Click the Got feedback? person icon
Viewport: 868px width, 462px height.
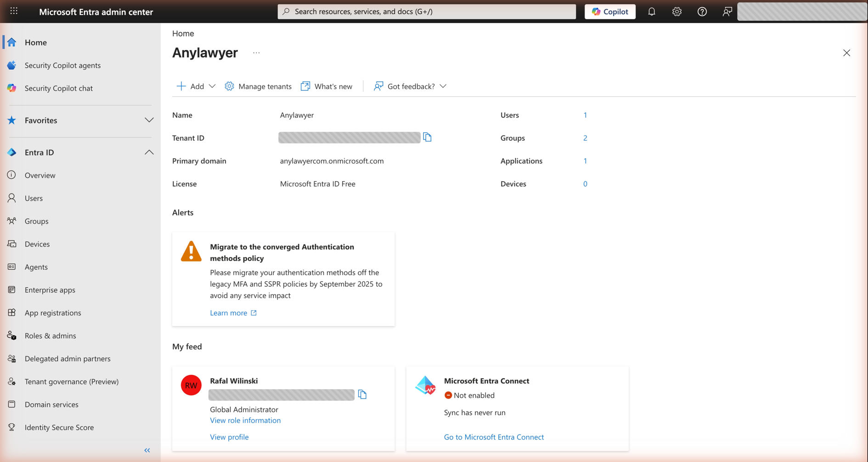(x=378, y=86)
